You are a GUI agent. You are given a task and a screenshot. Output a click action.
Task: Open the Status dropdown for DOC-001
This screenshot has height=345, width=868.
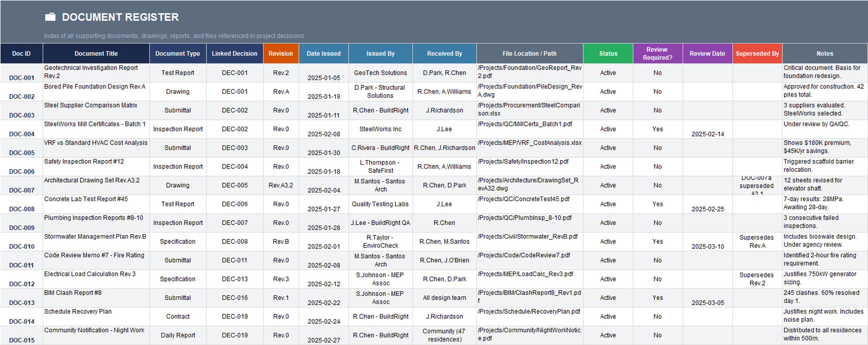tap(608, 73)
